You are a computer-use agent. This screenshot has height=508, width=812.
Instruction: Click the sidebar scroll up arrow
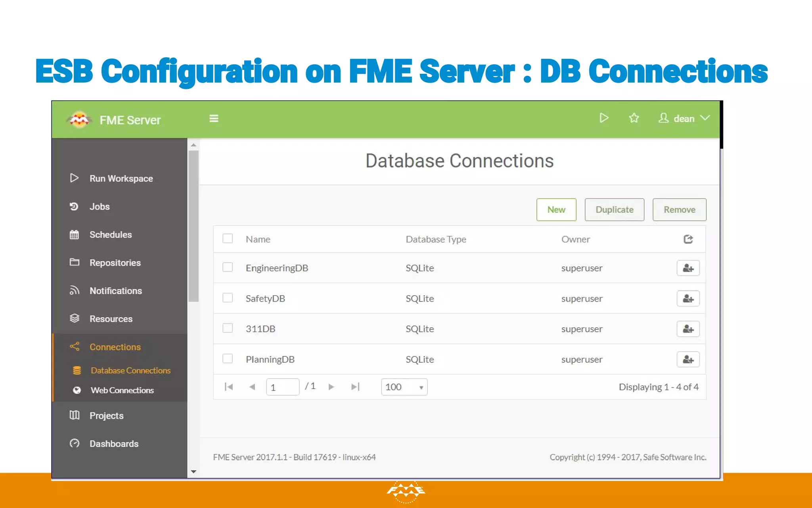(x=193, y=145)
